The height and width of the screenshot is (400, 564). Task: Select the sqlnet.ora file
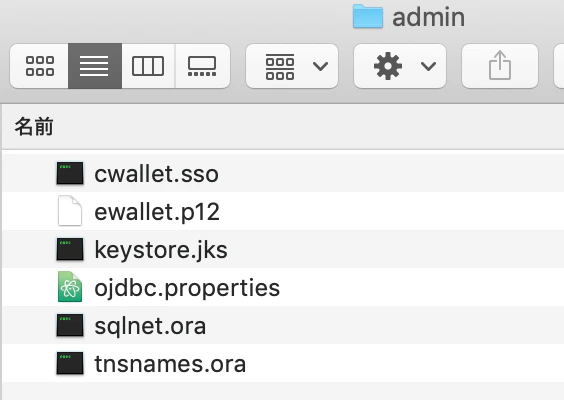283,325
